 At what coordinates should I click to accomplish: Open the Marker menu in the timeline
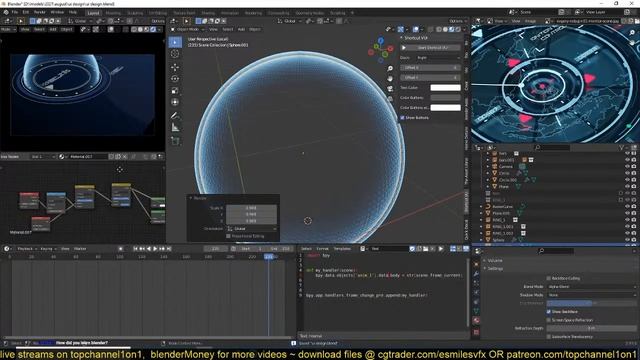[80, 249]
